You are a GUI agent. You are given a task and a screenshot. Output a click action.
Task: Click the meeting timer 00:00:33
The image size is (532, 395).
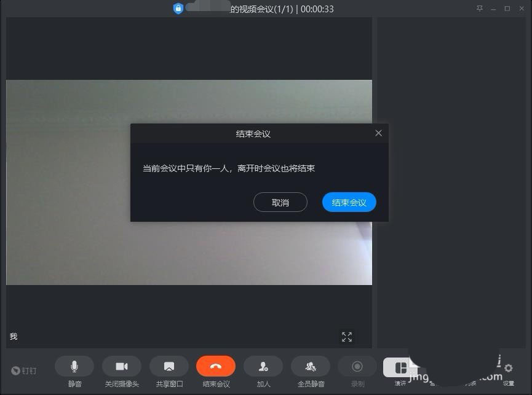317,9
